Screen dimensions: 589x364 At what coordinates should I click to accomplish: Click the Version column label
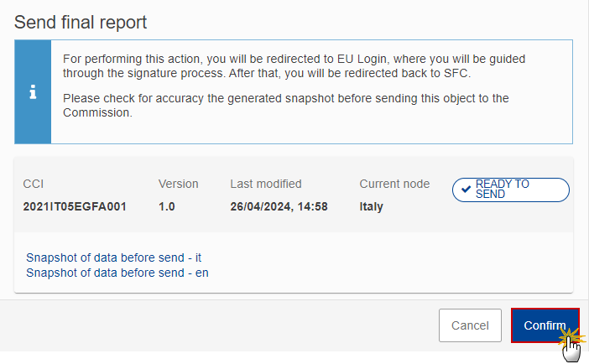coord(179,184)
